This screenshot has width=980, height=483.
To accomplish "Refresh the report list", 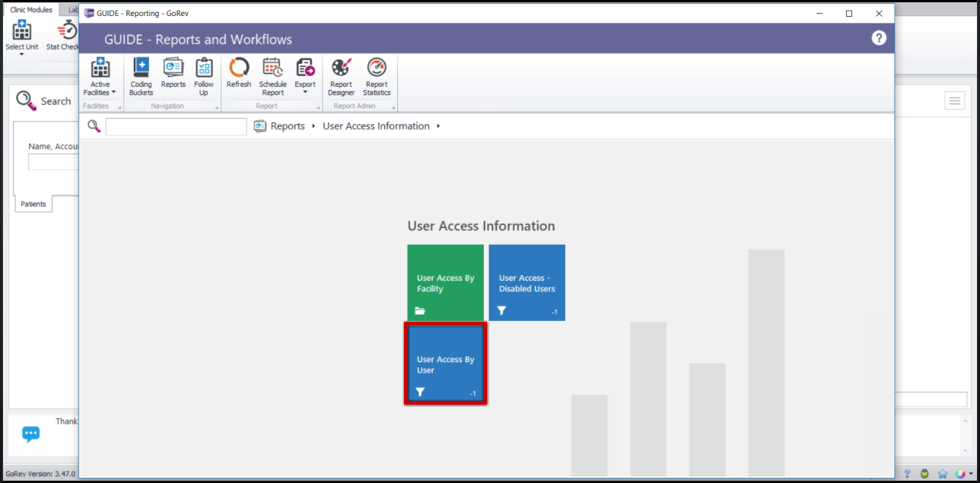I will 239,73.
